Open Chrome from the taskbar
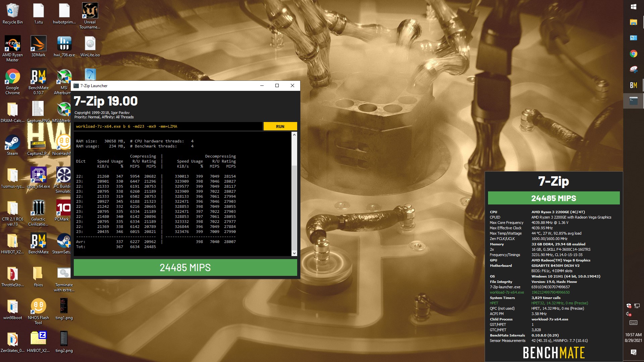The width and height of the screenshot is (644, 362). [x=633, y=54]
